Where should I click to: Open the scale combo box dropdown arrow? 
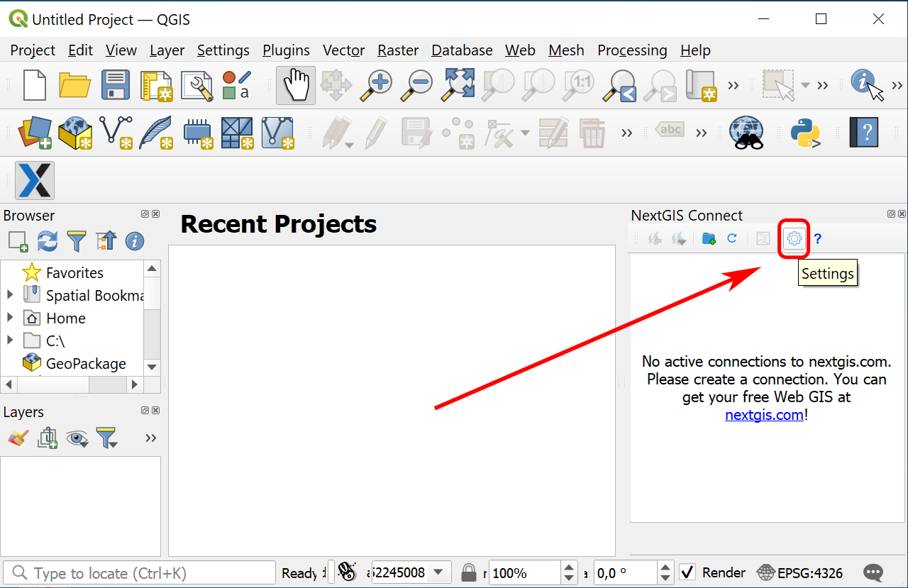438,572
